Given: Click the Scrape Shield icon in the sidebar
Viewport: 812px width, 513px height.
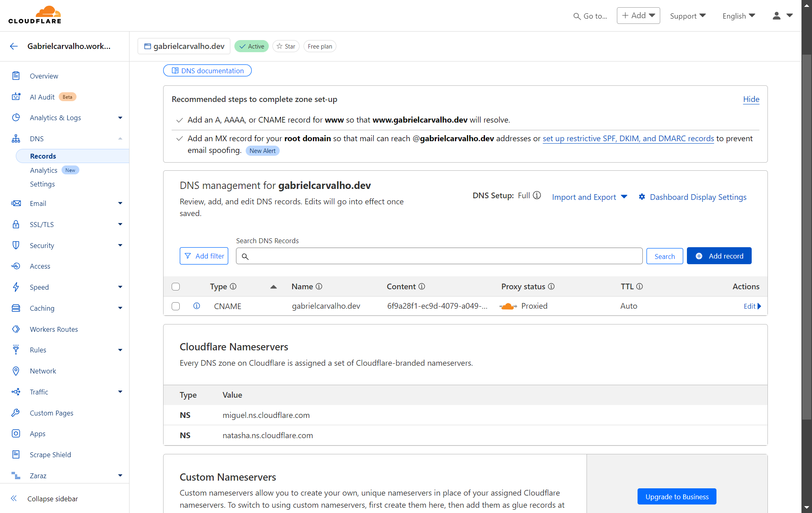Looking at the screenshot, I should click(16, 454).
